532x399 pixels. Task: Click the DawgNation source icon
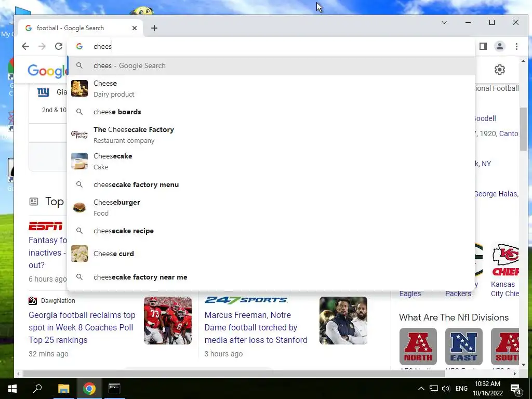click(x=33, y=301)
